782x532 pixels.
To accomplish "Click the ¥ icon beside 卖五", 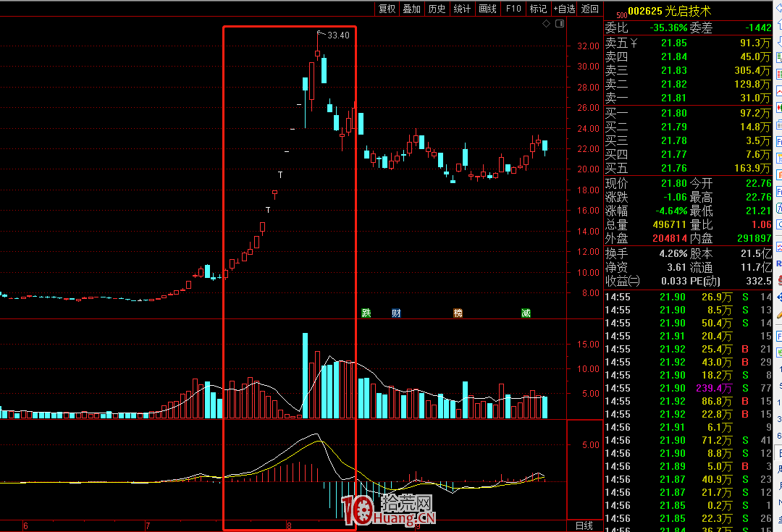I will click(x=634, y=43).
